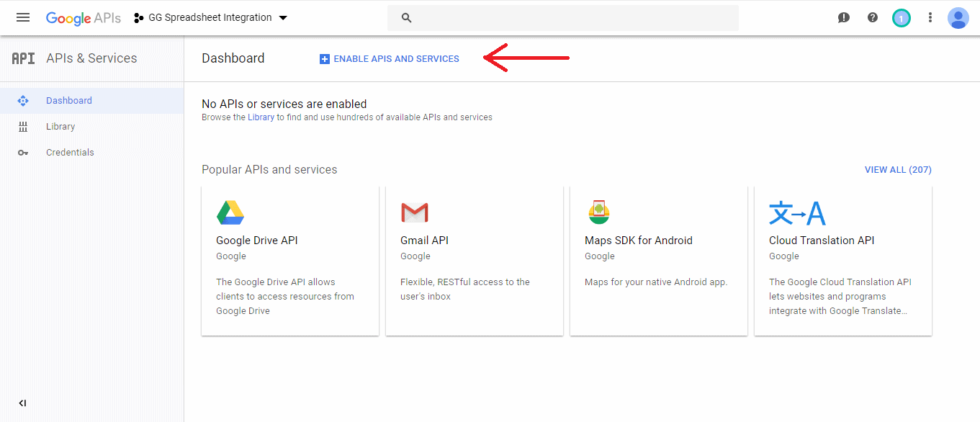980x422 pixels.
Task: Click the plus icon beside Enable APIs
Action: tap(324, 59)
